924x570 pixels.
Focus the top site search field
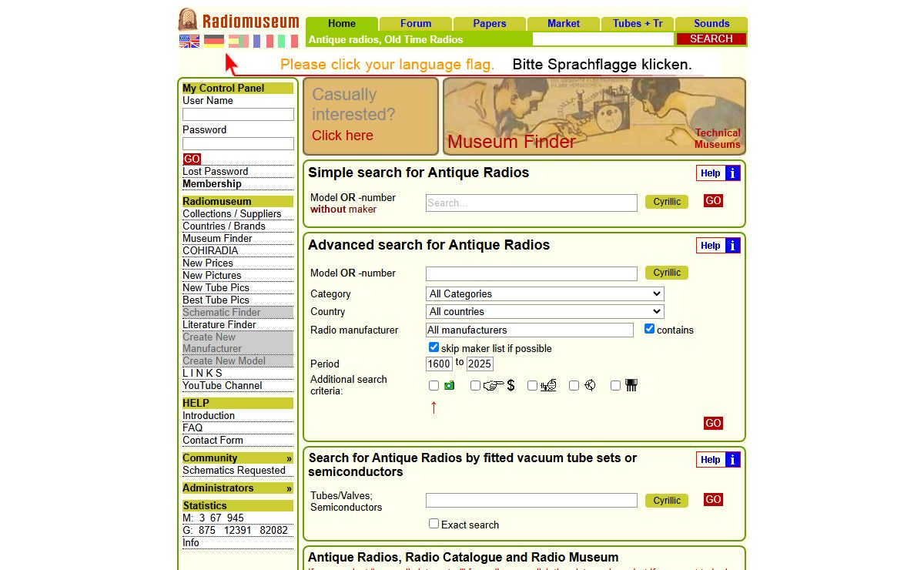click(x=603, y=39)
